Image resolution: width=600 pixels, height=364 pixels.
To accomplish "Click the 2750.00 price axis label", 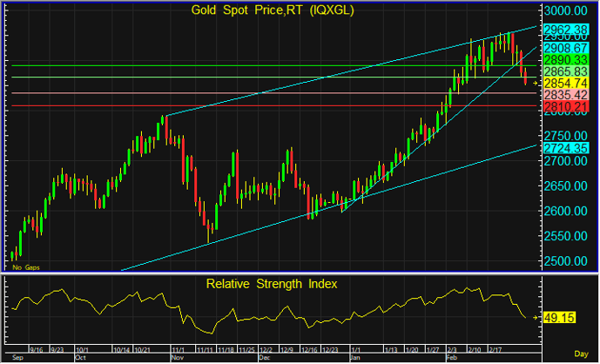I will [568, 137].
